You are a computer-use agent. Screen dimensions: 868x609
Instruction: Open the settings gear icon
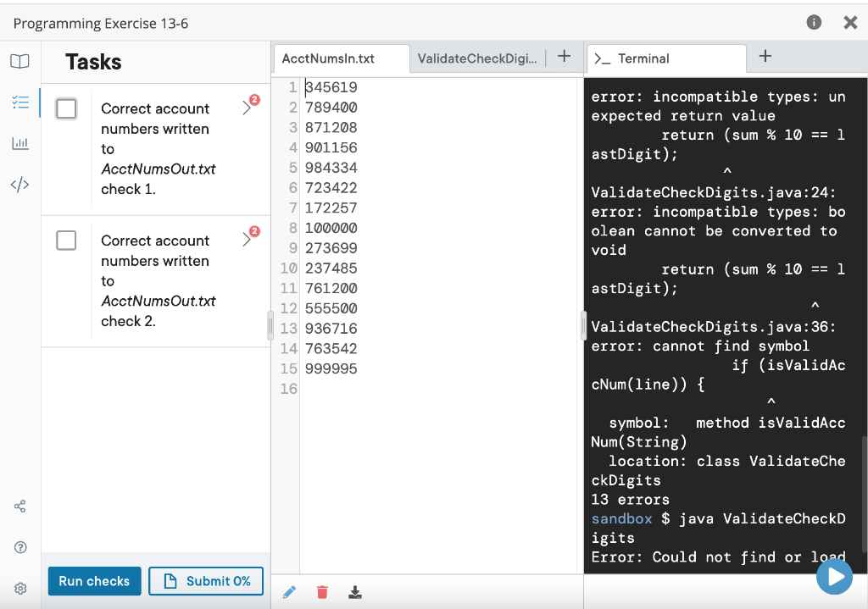[x=20, y=588]
